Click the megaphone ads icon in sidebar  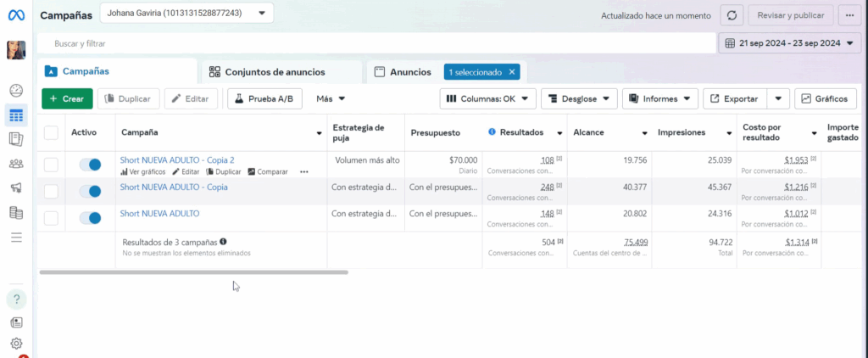pos(16,188)
